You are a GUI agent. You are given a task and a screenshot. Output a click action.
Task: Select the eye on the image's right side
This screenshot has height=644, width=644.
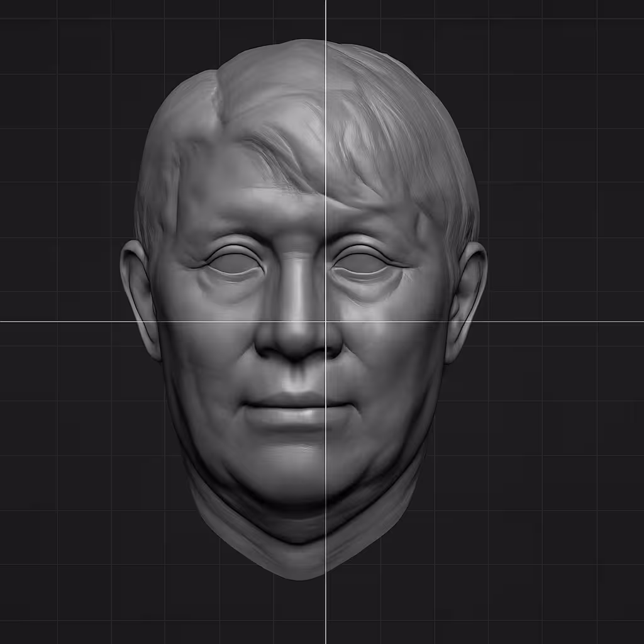(360, 265)
